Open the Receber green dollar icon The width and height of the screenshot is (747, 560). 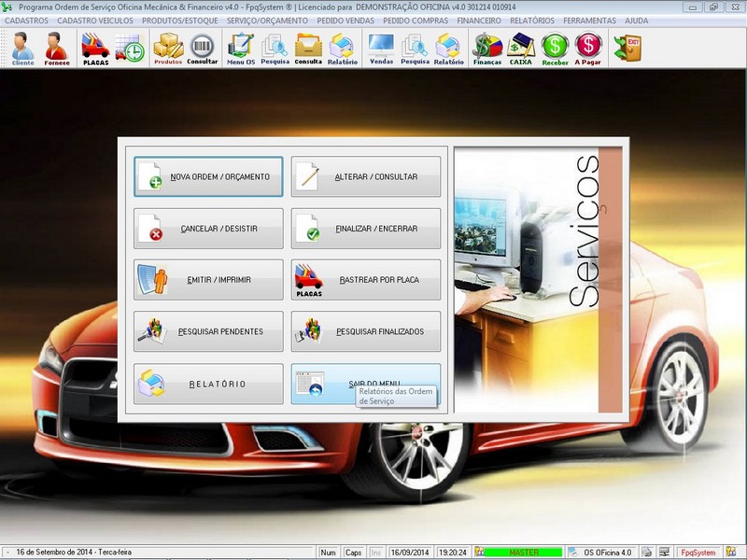pyautogui.click(x=555, y=48)
